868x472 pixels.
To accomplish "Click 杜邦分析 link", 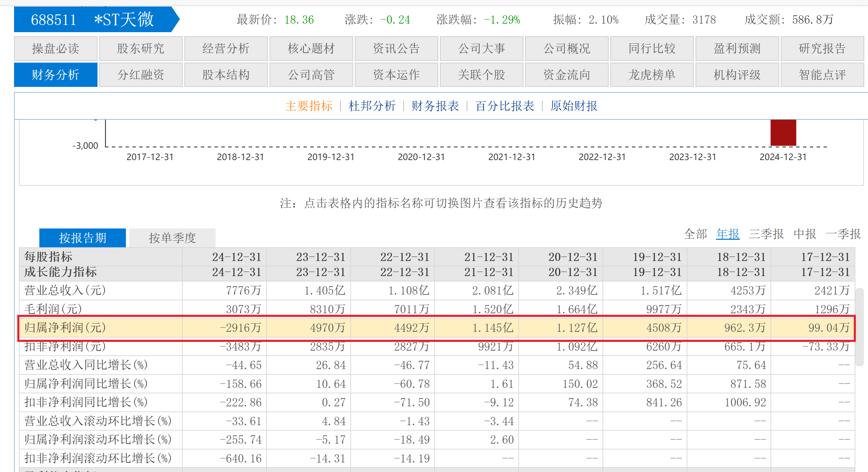I will pos(372,106).
